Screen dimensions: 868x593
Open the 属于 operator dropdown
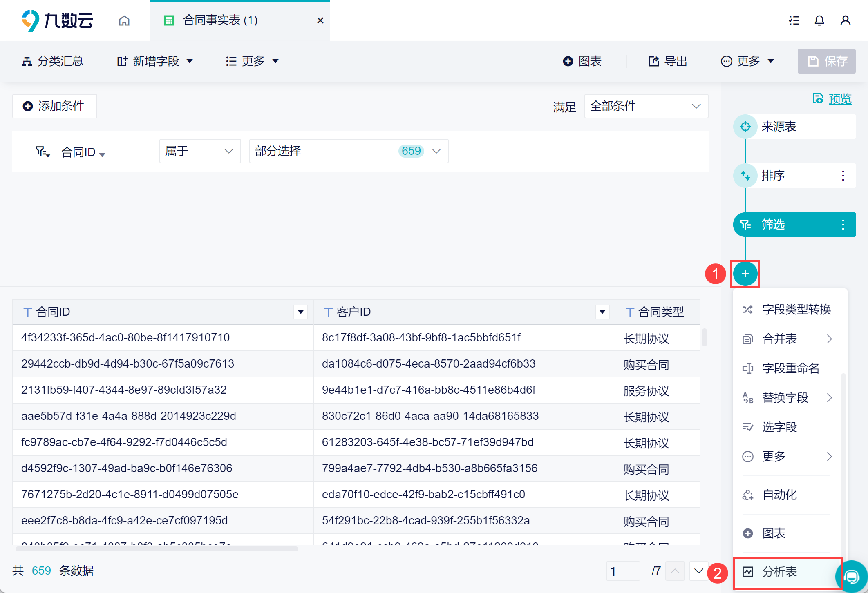[199, 151]
